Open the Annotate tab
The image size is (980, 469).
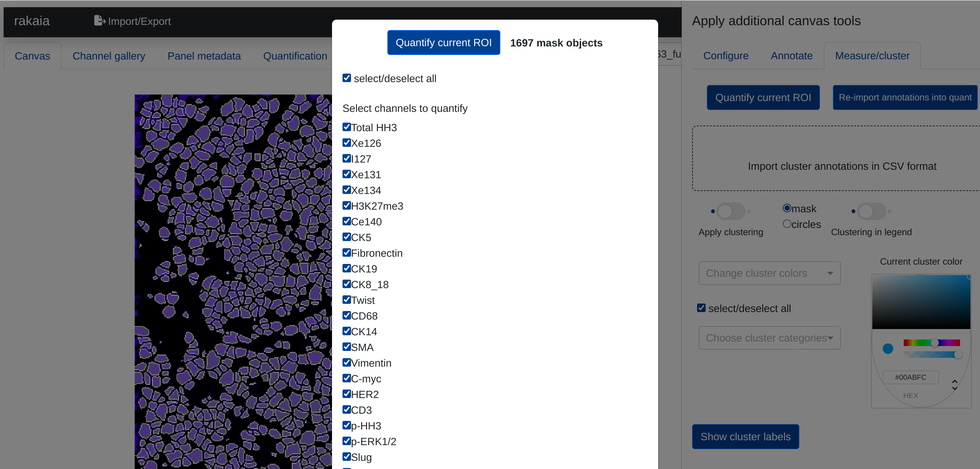pyautogui.click(x=791, y=56)
